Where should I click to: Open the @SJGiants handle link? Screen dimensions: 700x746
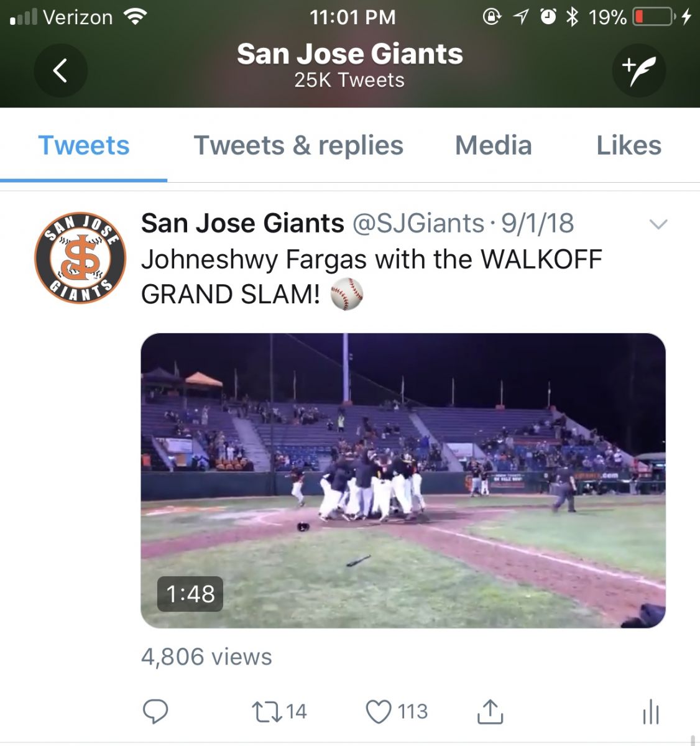(418, 223)
